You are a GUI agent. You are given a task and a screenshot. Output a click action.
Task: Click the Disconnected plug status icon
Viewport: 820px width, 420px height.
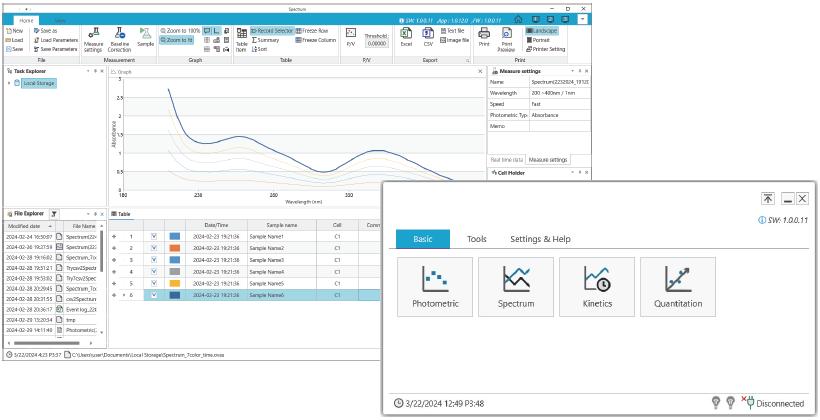748,402
